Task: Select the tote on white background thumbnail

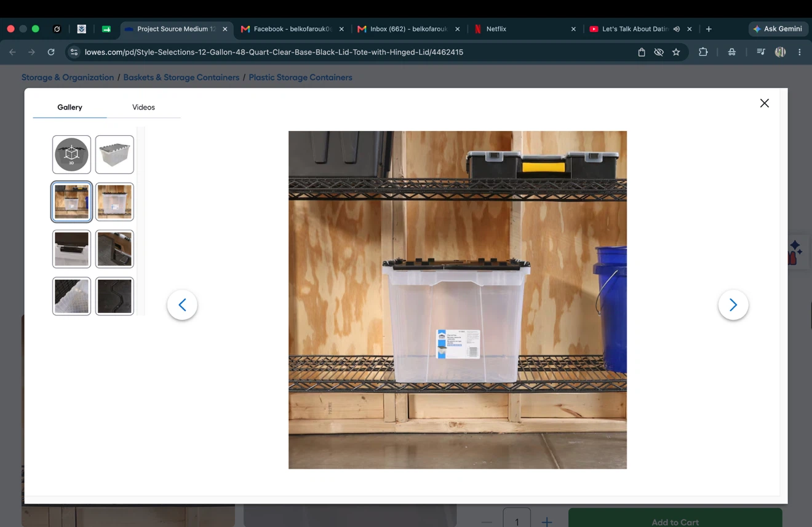Action: [x=114, y=154]
